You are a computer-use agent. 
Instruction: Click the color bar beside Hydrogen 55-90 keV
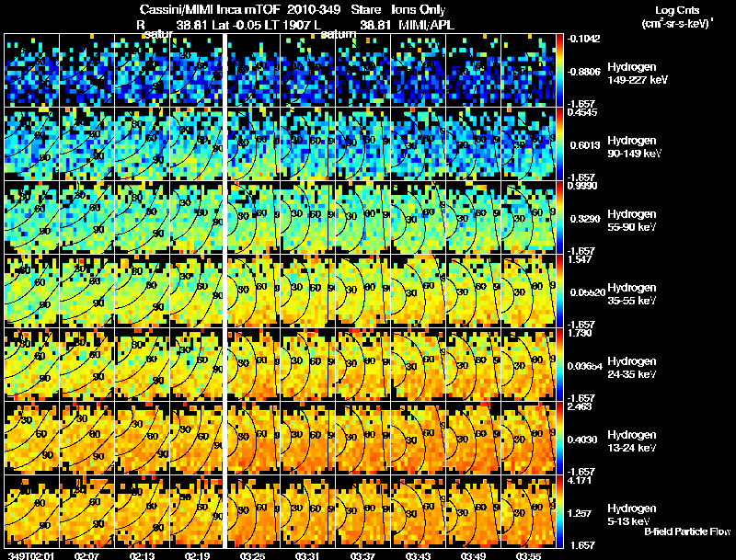click(559, 218)
